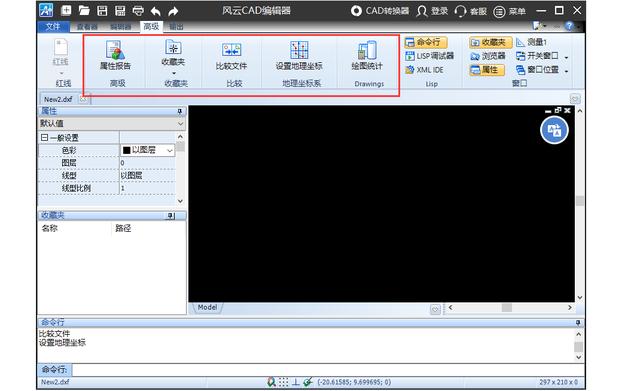Image resolution: width=640 pixels, height=391 pixels.
Task: Collapse the 一般设置 section
Action: click(44, 138)
